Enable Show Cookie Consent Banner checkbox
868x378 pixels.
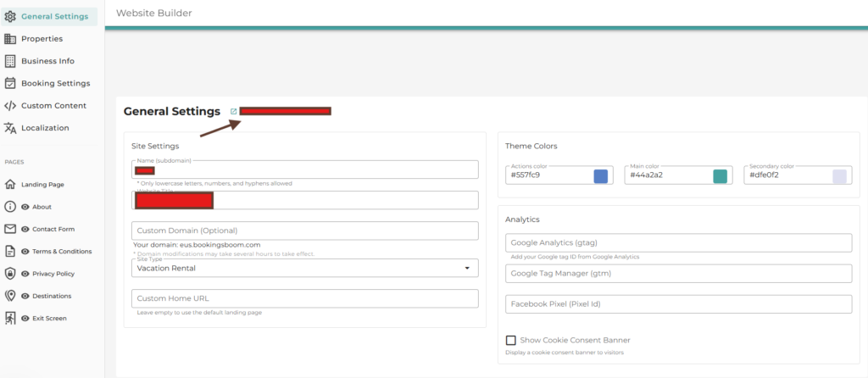click(x=511, y=340)
